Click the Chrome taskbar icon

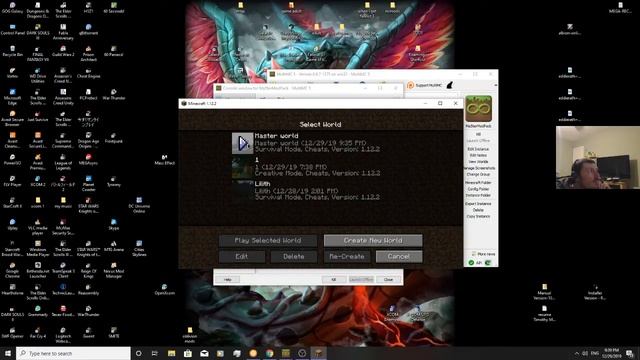pos(269,353)
